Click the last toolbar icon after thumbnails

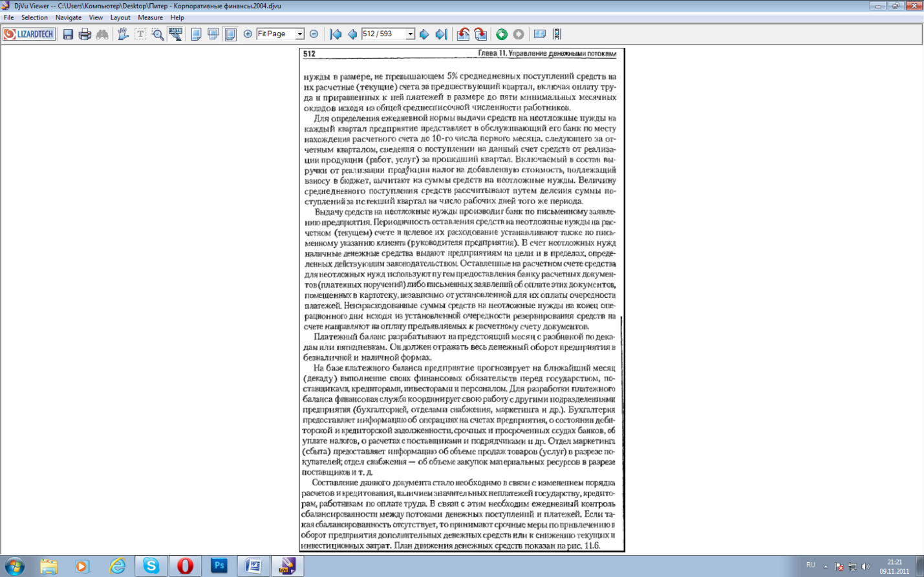557,34
